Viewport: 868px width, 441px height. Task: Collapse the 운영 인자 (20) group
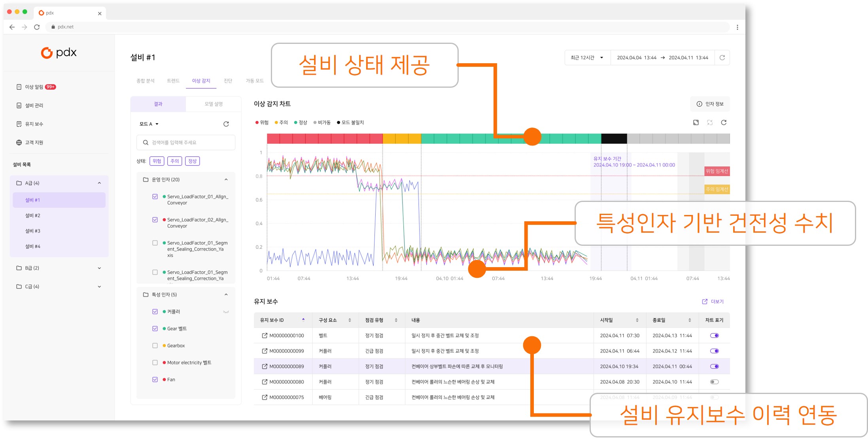coord(226,180)
